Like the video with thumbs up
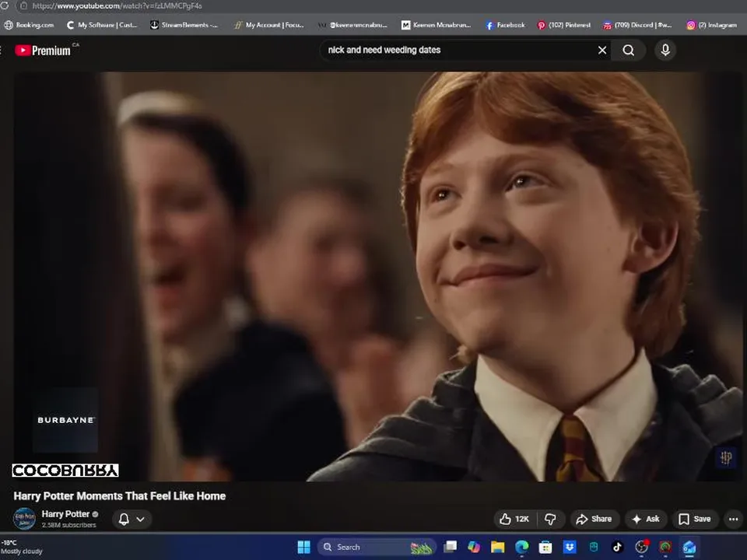This screenshot has height=560, width=747. (x=514, y=519)
